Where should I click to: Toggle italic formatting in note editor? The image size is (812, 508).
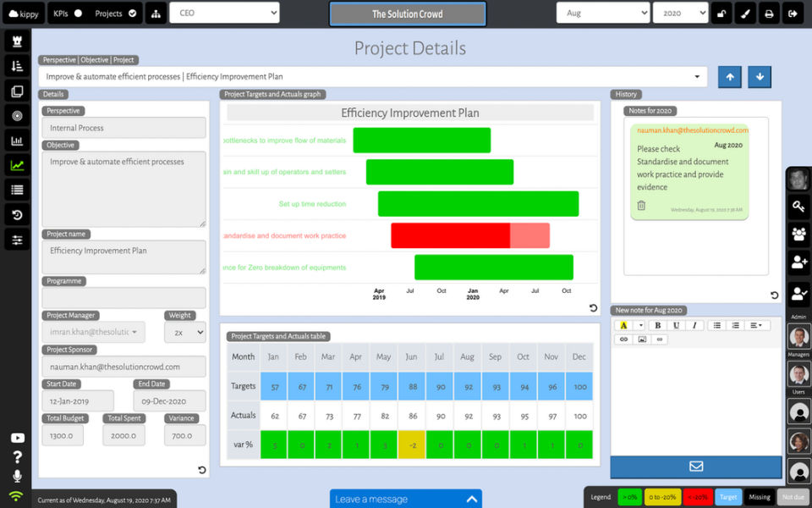coord(694,325)
